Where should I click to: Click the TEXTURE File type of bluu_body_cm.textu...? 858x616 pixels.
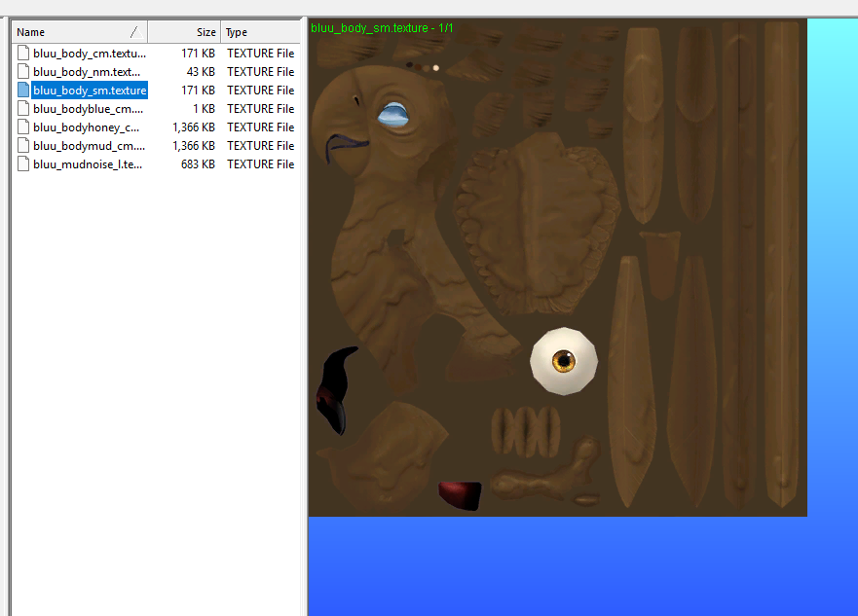coord(260,54)
